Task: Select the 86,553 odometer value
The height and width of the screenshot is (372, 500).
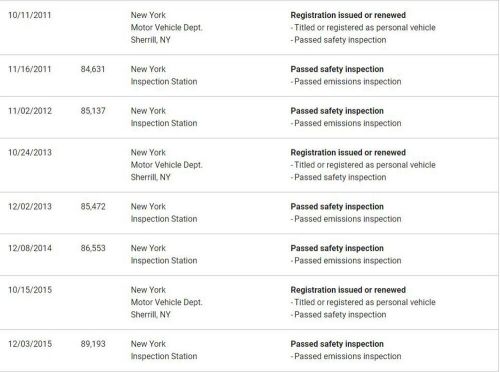Action: tap(93, 248)
